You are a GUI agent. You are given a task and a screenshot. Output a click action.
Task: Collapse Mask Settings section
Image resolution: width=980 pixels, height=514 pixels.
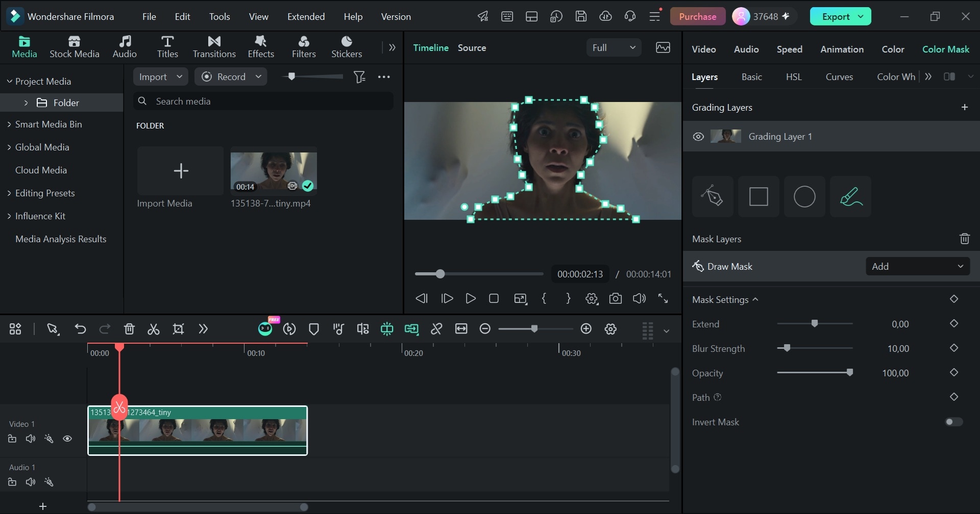click(755, 300)
